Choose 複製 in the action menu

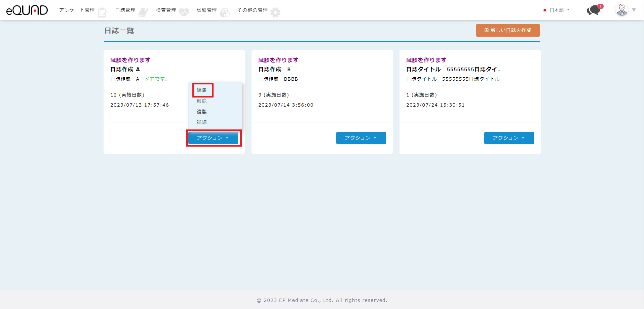click(202, 112)
